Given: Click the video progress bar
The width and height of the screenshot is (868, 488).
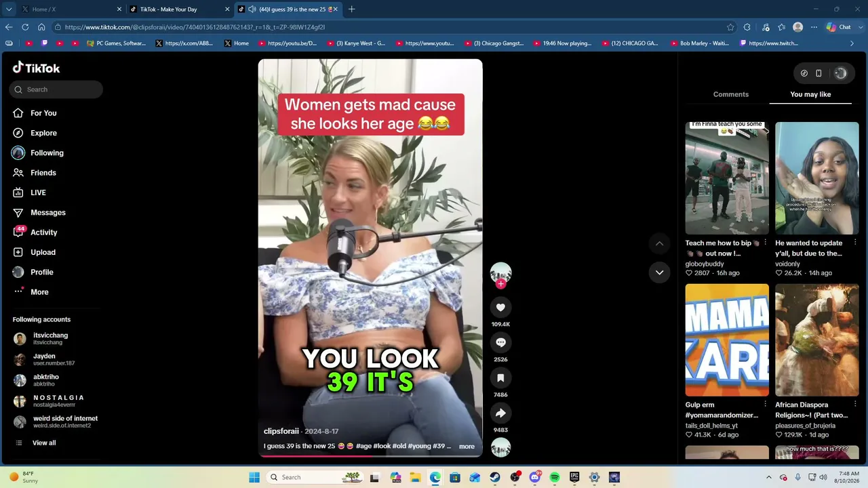Looking at the screenshot, I should point(370,455).
